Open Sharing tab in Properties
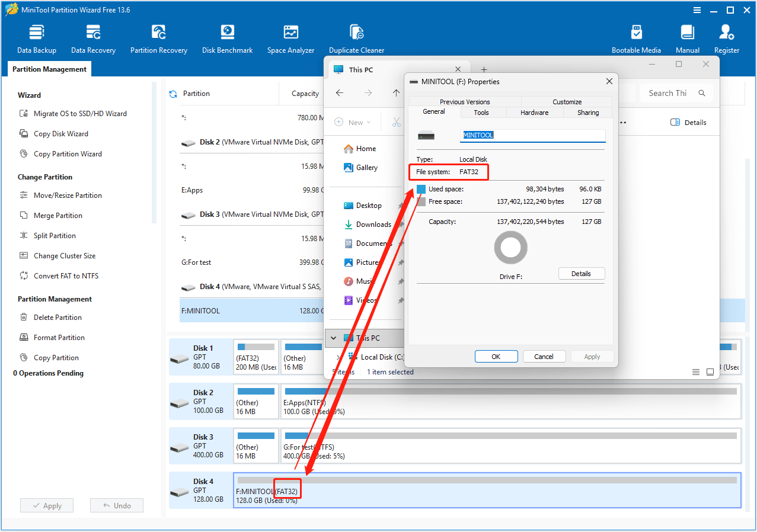Viewport: 757px width, 532px height. point(588,113)
